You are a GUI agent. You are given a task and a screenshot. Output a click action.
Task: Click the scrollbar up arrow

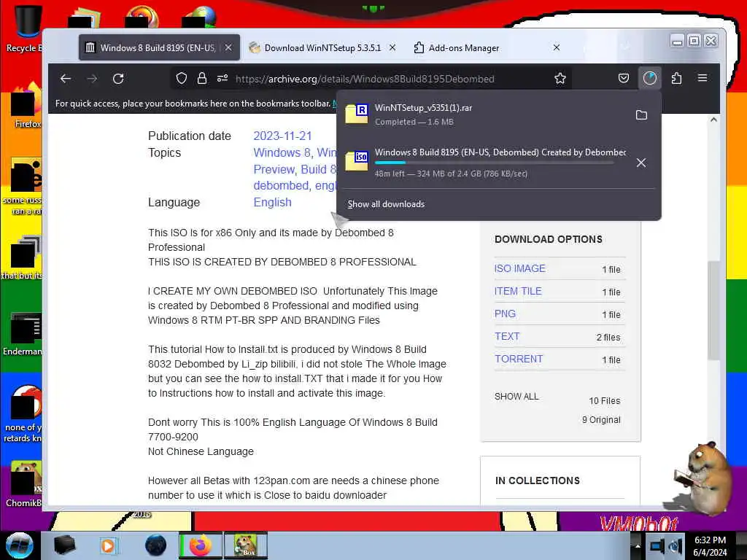pyautogui.click(x=713, y=120)
